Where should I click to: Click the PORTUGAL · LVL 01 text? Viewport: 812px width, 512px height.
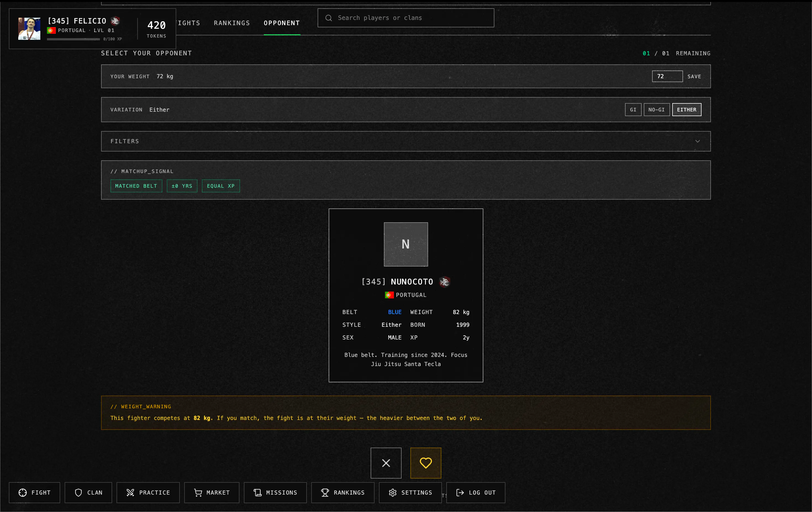[x=86, y=30]
